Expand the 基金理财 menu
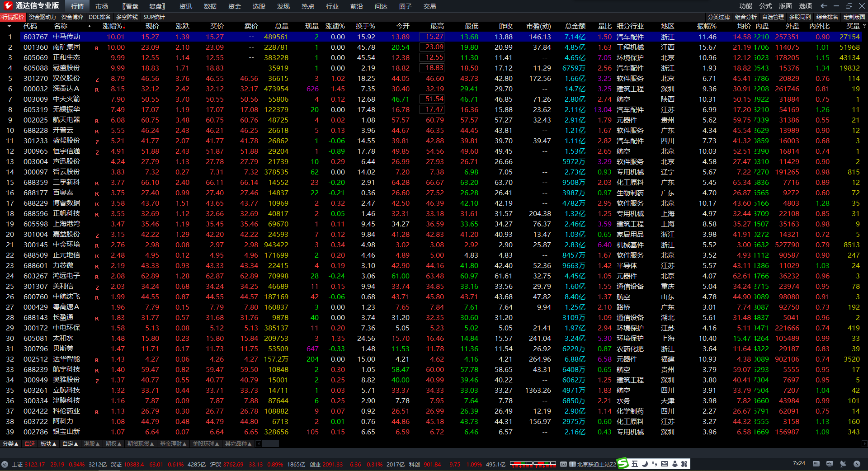The height and width of the screenshot is (471, 868). (x=173, y=444)
